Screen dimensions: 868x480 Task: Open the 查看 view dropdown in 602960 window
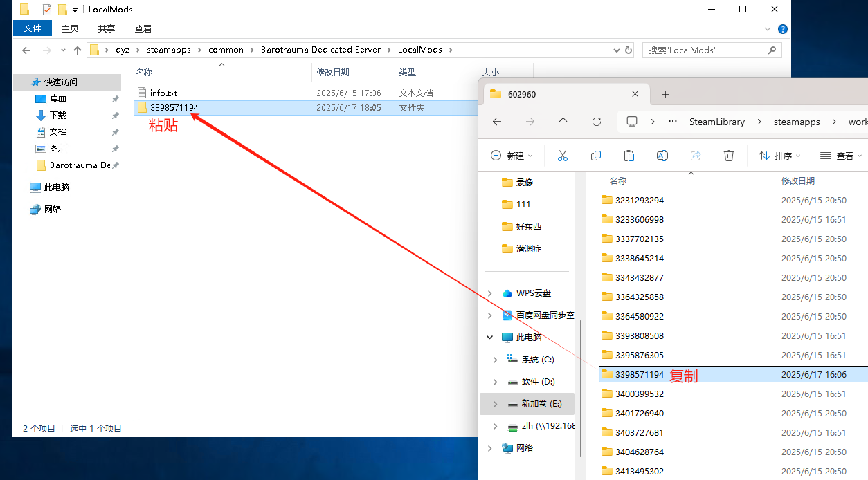point(842,156)
